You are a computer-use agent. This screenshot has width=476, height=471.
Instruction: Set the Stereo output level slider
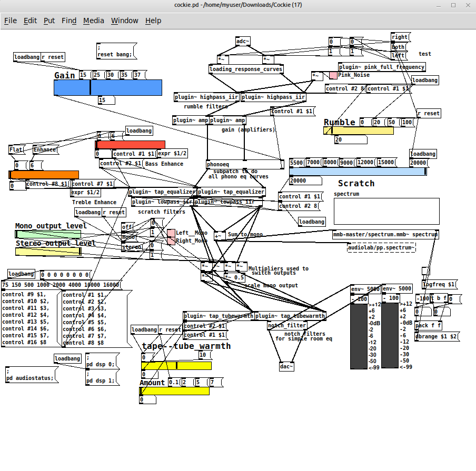(48, 251)
